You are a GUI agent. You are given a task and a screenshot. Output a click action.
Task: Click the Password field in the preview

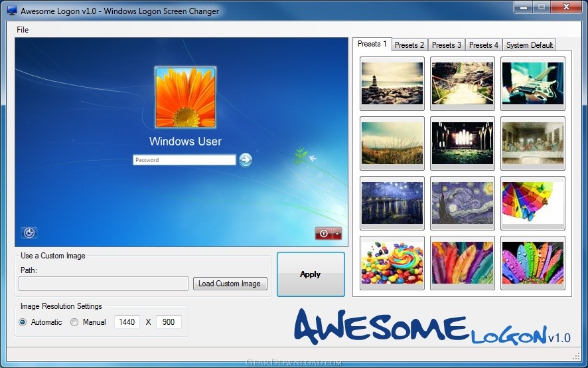184,160
